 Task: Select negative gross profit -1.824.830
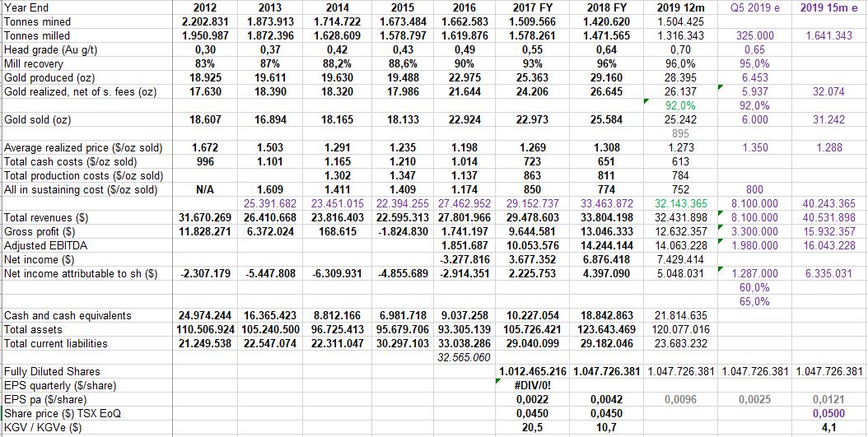click(403, 231)
